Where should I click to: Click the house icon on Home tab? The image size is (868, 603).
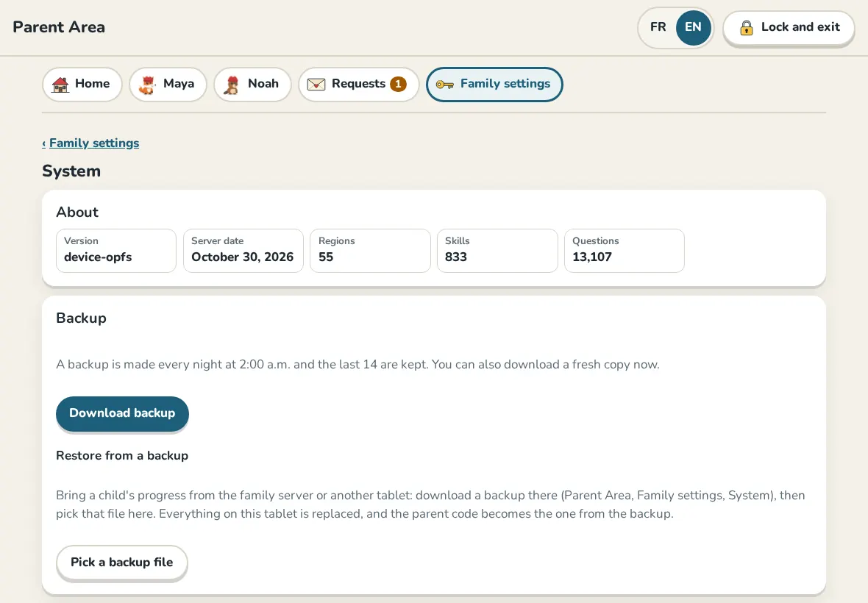tap(60, 84)
